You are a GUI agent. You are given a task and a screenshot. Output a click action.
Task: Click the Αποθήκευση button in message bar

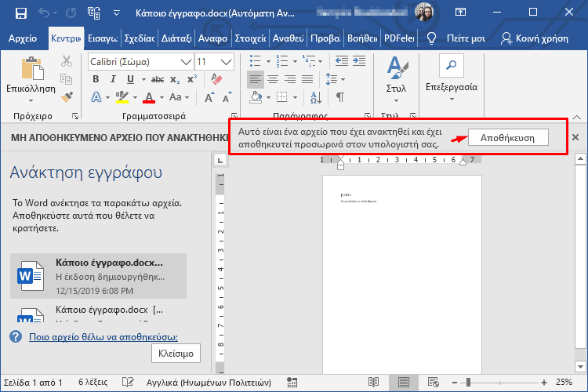tap(508, 138)
